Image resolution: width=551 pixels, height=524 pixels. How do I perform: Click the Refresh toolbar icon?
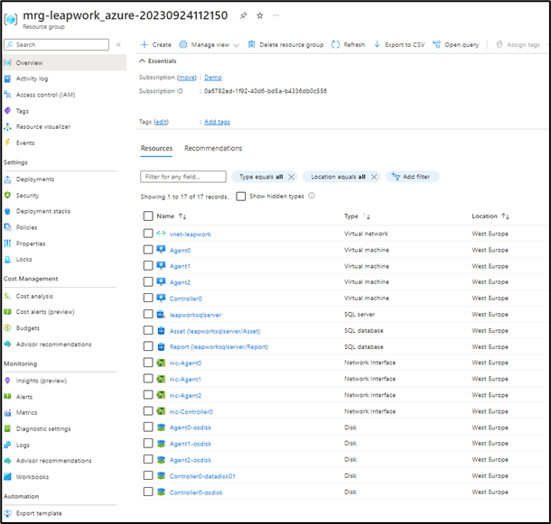[x=335, y=45]
